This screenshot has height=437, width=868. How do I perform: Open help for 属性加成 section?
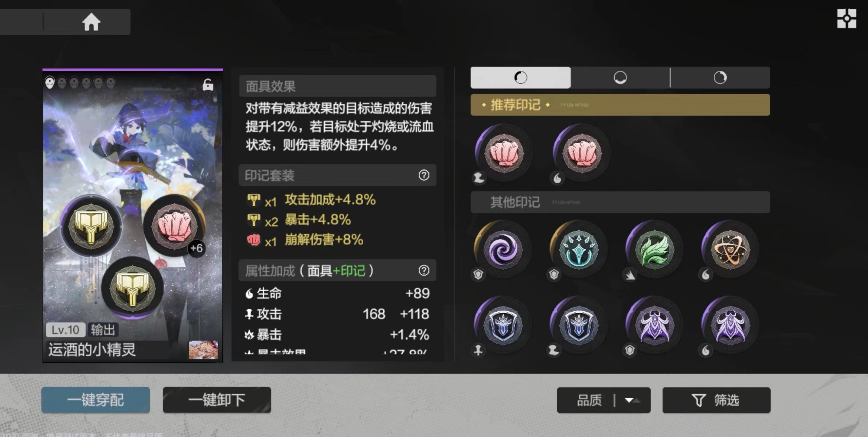point(424,270)
